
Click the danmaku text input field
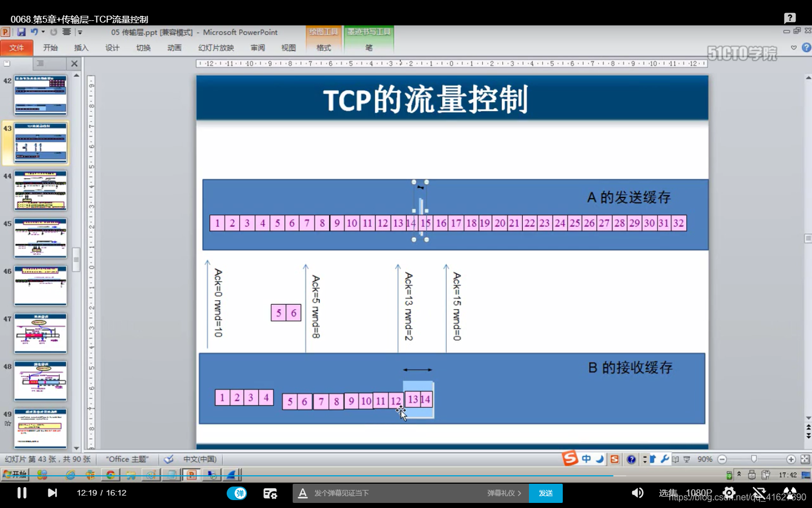pyautogui.click(x=398, y=493)
